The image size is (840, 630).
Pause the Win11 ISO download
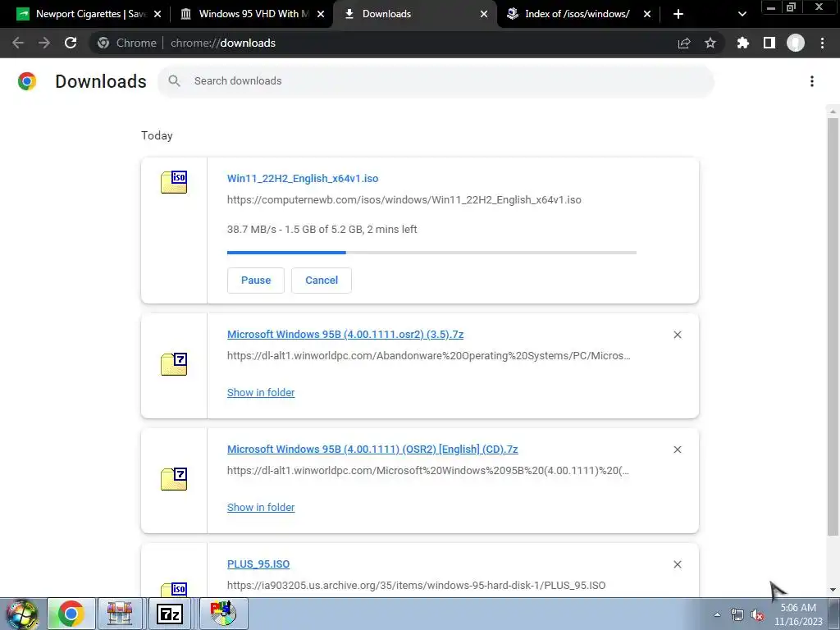pyautogui.click(x=256, y=281)
